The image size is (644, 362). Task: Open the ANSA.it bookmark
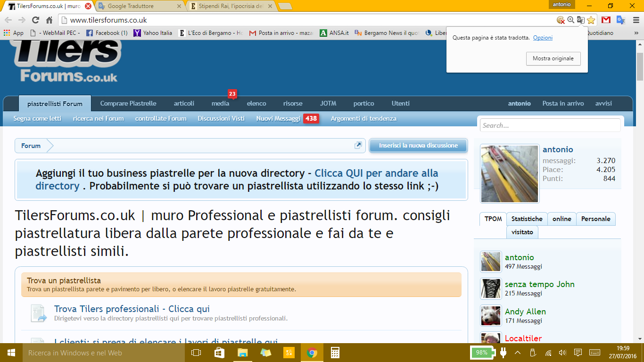[334, 33]
